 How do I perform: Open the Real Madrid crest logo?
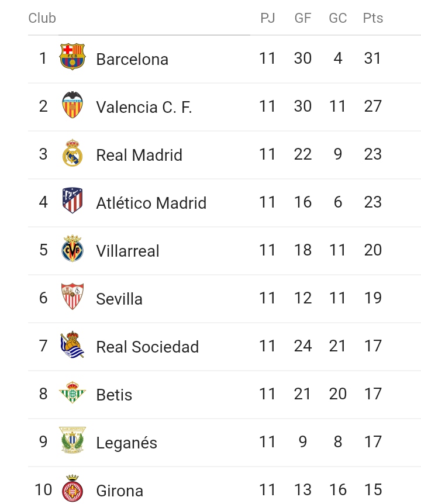click(73, 153)
